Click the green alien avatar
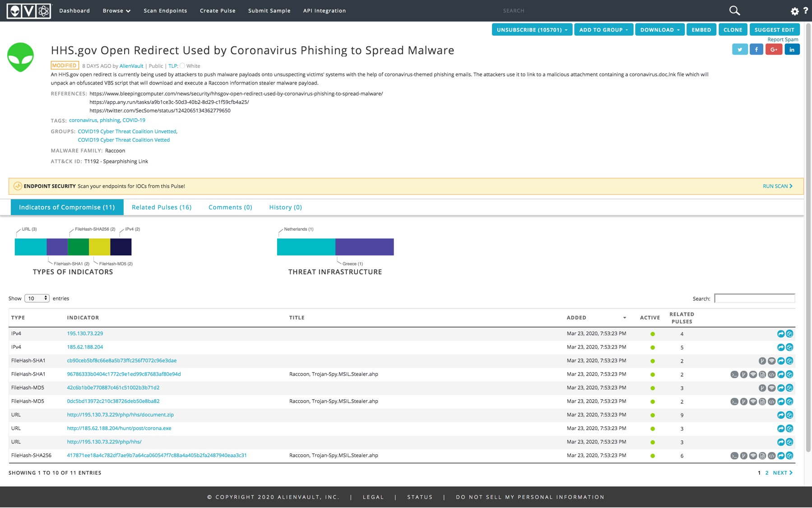This screenshot has height=508, width=812. click(x=20, y=57)
